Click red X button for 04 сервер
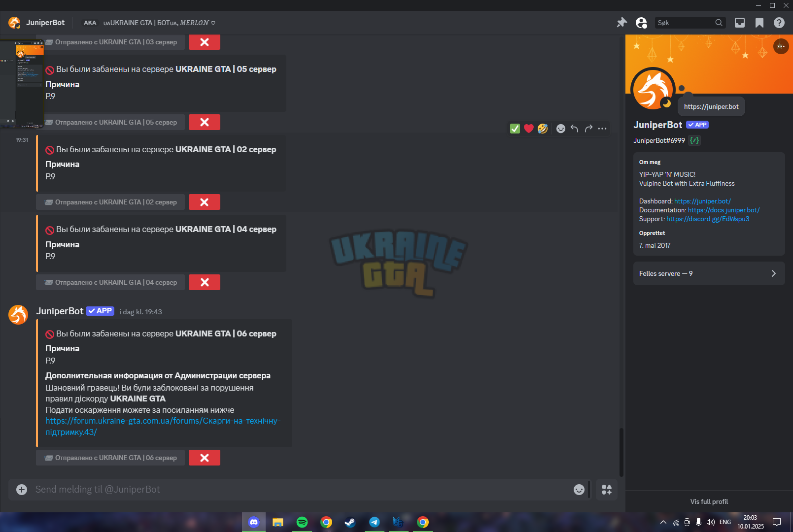This screenshot has width=793, height=532. 205,282
